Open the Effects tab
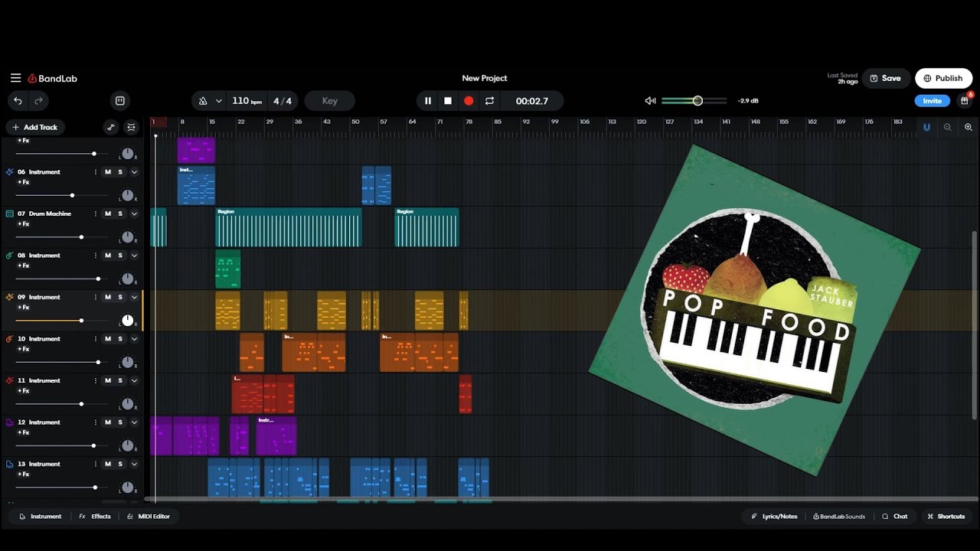 click(95, 517)
